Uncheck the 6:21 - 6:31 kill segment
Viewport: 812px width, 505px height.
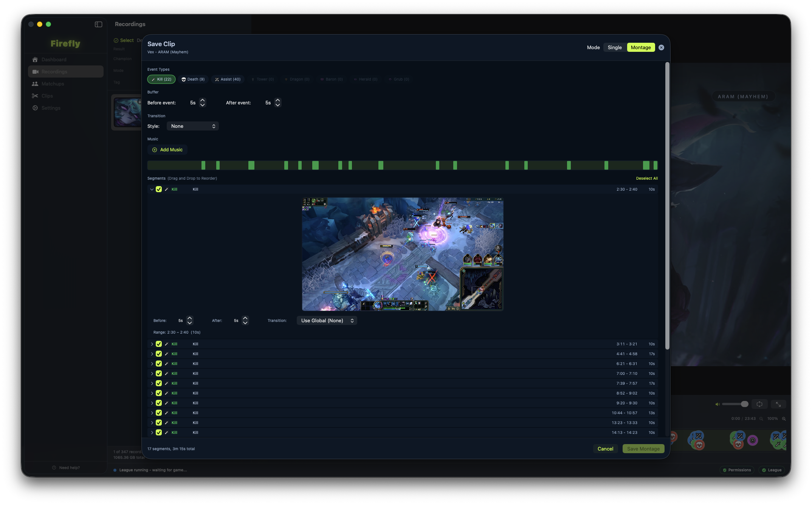pyautogui.click(x=159, y=364)
